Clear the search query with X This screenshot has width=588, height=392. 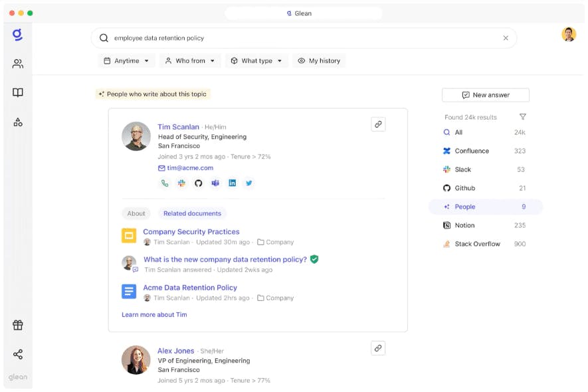[x=506, y=39]
